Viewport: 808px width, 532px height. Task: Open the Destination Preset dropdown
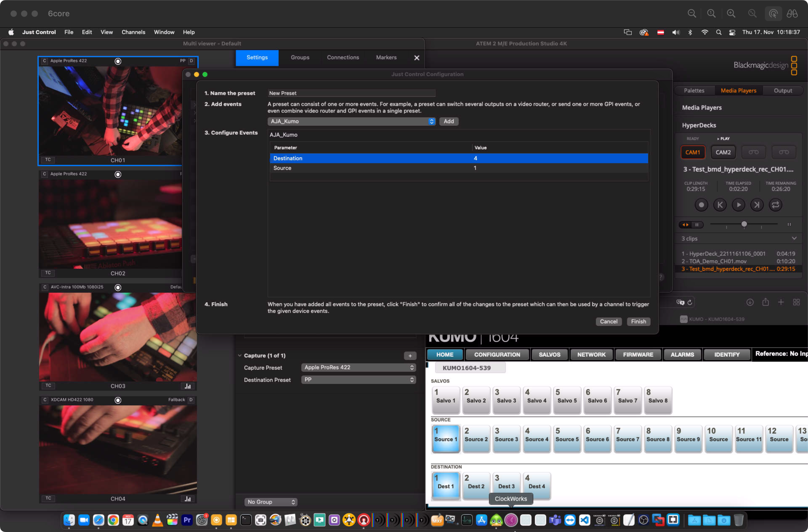tap(358, 380)
